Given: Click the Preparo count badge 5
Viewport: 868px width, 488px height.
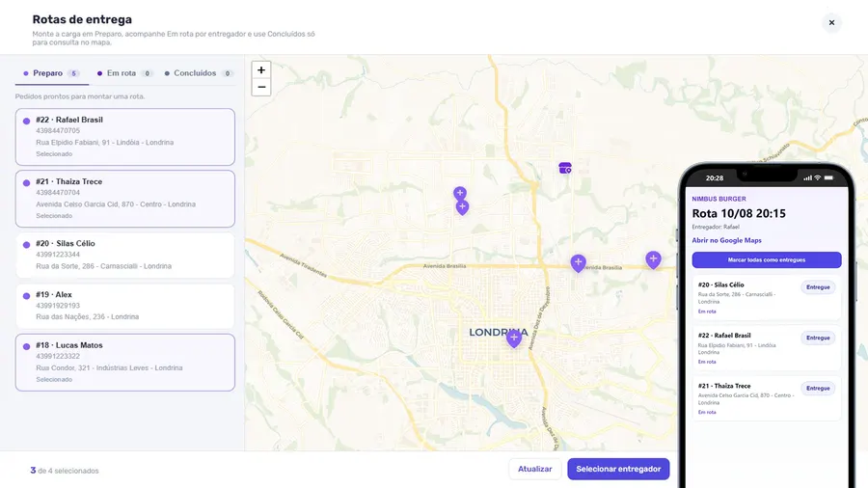Looking at the screenshot, I should [73, 73].
